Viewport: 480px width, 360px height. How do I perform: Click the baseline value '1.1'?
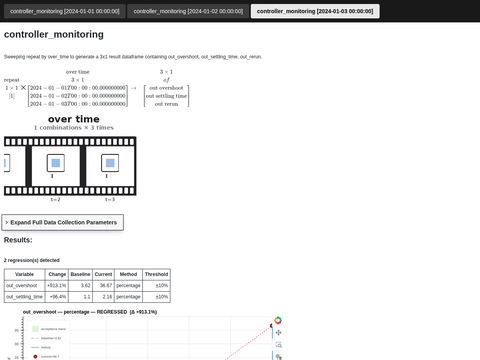[80, 297]
